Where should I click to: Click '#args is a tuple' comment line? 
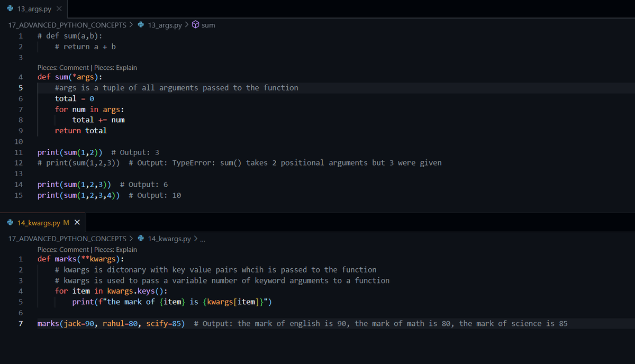pyautogui.click(x=177, y=88)
